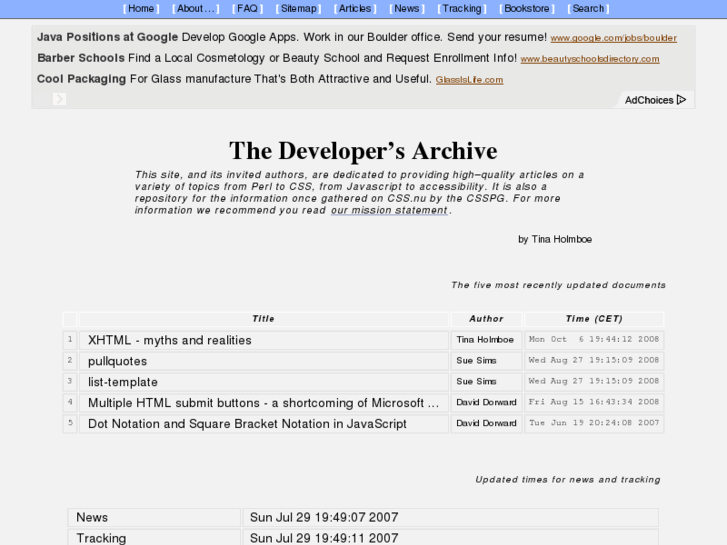
Task: Open the About… navigation link
Action: (x=196, y=8)
